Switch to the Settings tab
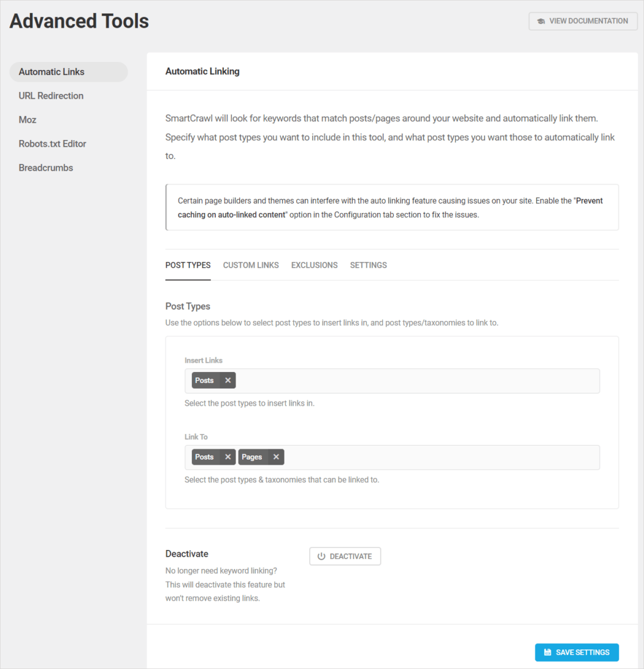Screen dimensions: 644x669 (x=369, y=265)
